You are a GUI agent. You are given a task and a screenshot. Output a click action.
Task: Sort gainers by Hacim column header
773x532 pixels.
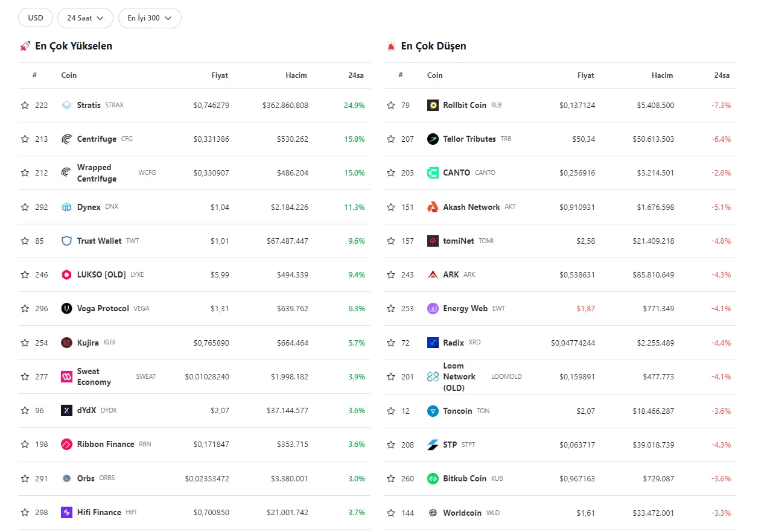[296, 75]
